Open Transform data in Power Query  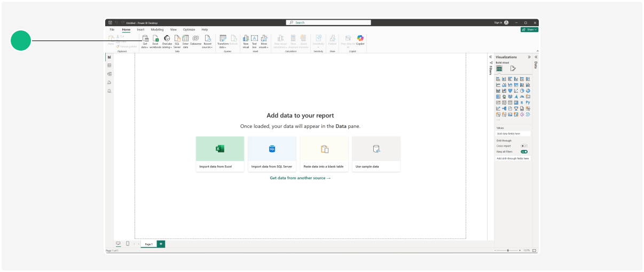click(223, 42)
